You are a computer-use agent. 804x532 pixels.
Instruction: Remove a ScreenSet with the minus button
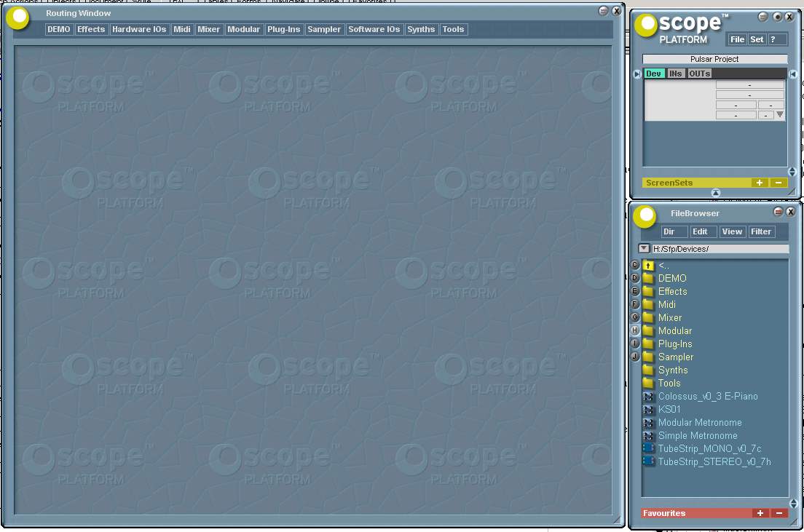pyautogui.click(x=779, y=183)
